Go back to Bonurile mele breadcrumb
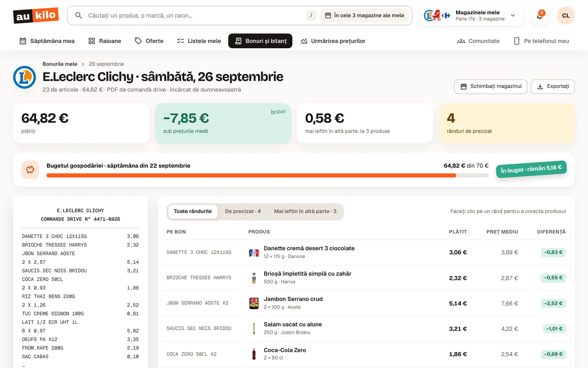Image resolution: width=588 pixels, height=368 pixels. (60, 64)
